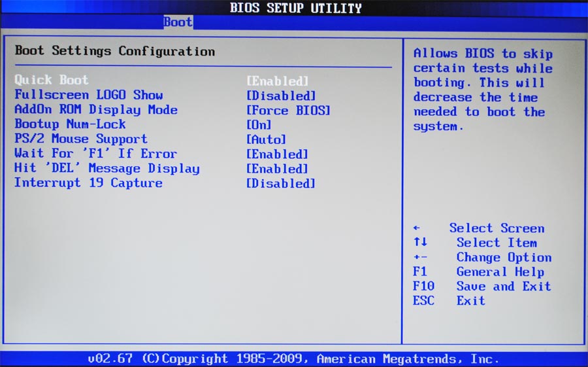Select AddOn ROM Display Mode option

click(x=96, y=109)
